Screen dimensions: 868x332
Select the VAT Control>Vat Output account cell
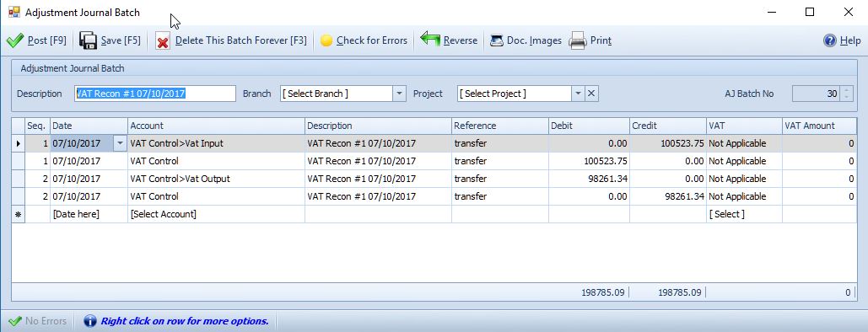(x=217, y=179)
